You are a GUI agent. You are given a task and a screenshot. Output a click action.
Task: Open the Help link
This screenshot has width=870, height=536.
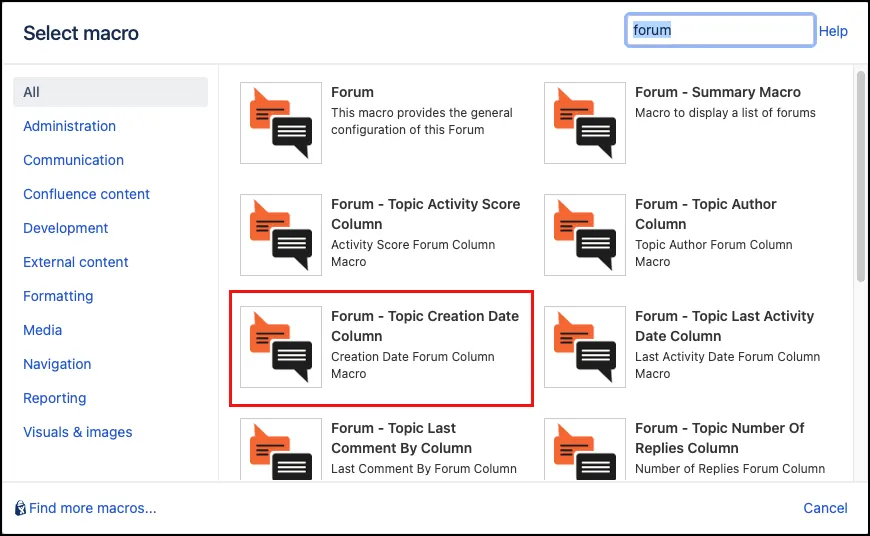click(x=833, y=31)
